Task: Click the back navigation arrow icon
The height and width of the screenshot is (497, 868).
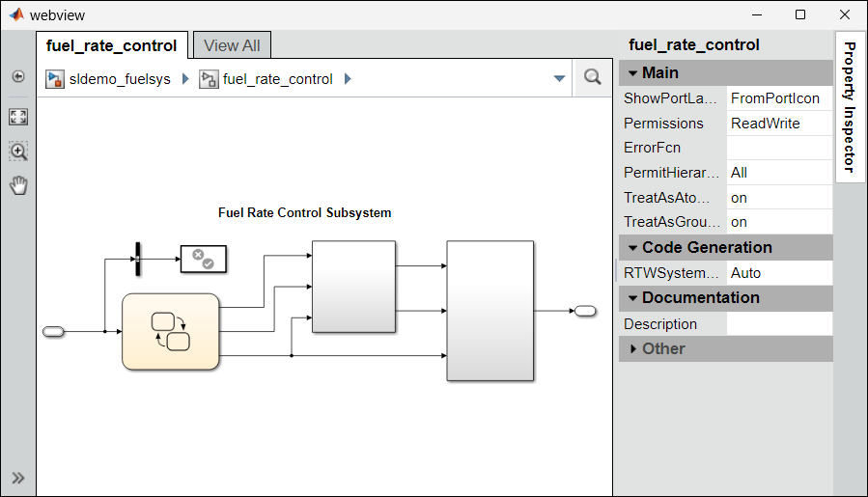Action: click(x=17, y=76)
